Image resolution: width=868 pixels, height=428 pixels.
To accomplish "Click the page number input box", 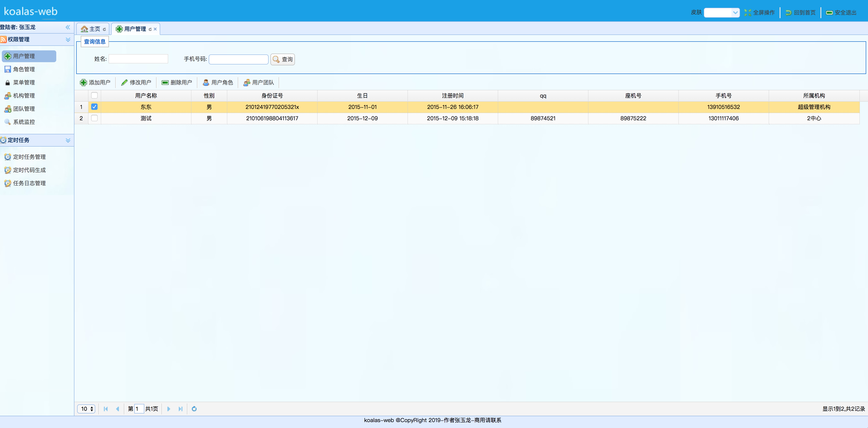I will (139, 409).
